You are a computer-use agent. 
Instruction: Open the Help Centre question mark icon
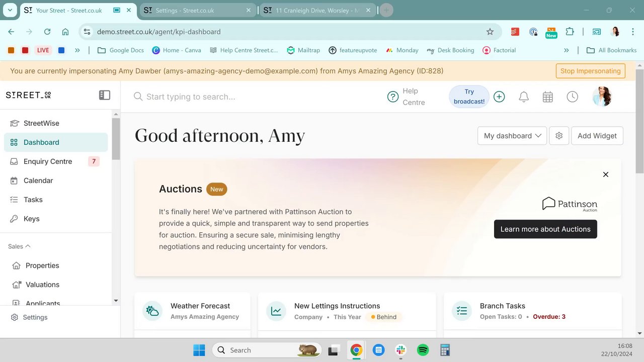[x=393, y=97]
